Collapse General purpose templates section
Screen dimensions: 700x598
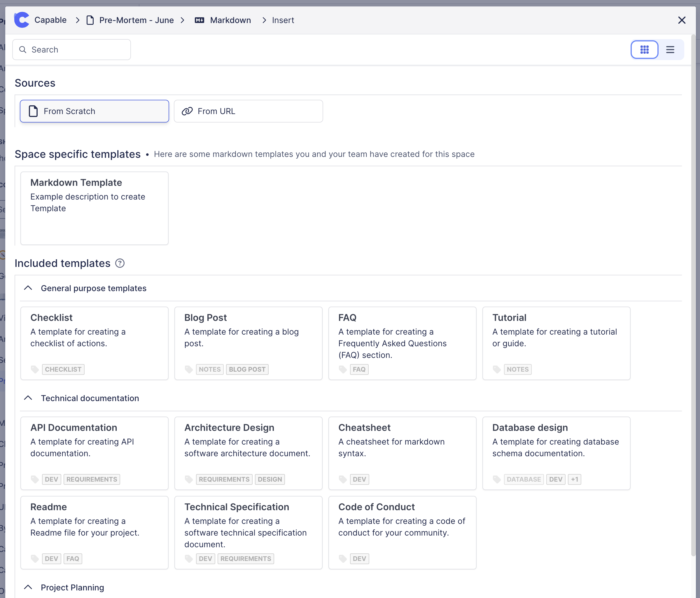pyautogui.click(x=28, y=288)
